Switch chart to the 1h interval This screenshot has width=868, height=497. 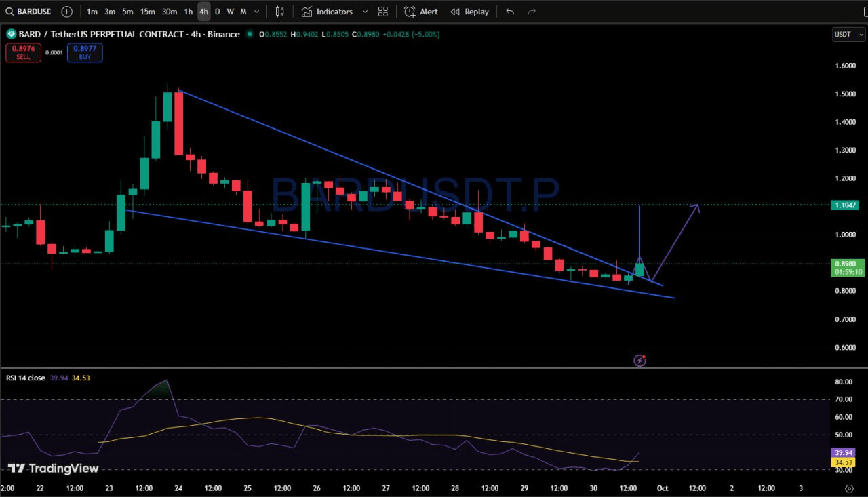[x=189, y=12]
